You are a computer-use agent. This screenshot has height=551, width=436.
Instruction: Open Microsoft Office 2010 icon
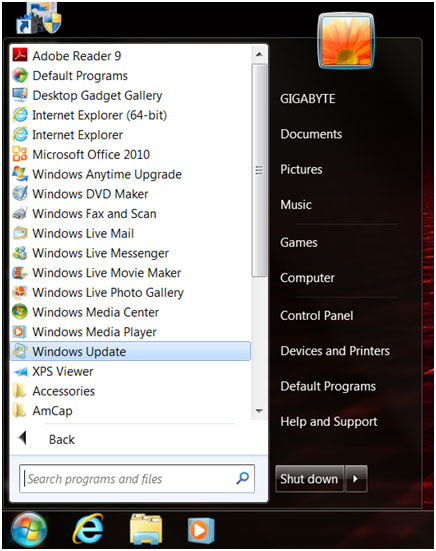(20, 154)
